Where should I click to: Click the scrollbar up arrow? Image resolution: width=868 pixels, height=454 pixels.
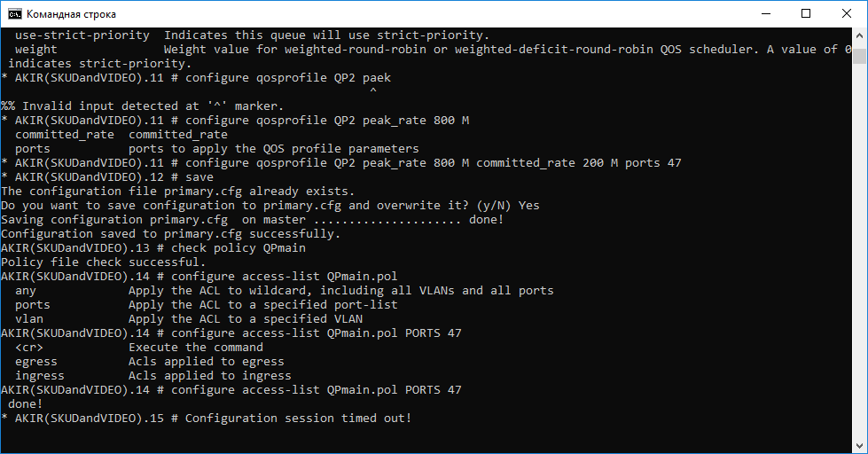859,35
